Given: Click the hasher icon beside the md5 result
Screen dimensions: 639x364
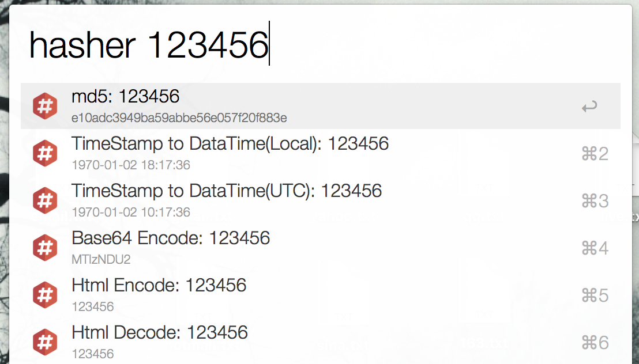Looking at the screenshot, I should tap(45, 106).
